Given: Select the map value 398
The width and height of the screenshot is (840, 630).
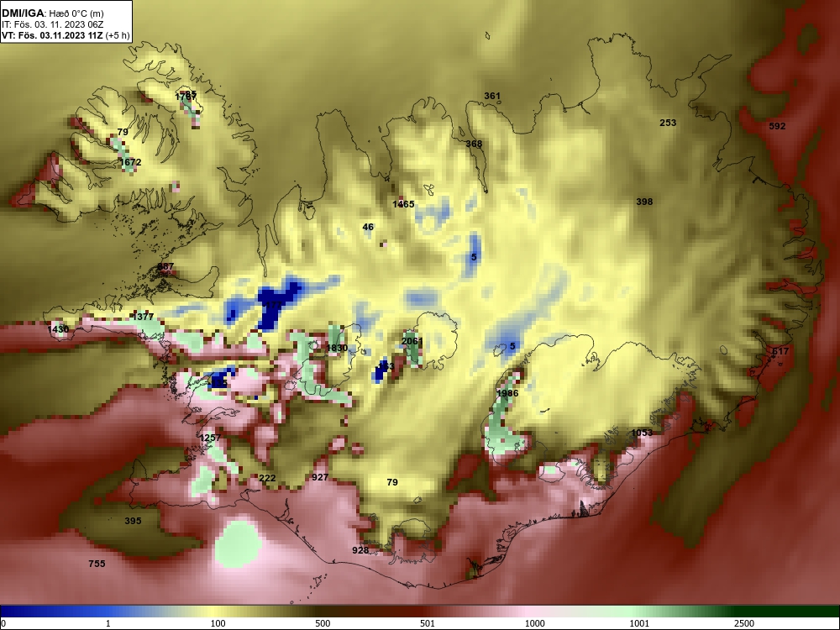Looking at the screenshot, I should coord(644,202).
